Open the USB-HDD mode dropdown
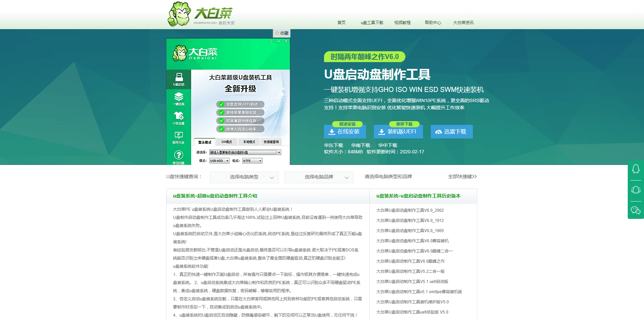644x321 pixels. click(219, 161)
